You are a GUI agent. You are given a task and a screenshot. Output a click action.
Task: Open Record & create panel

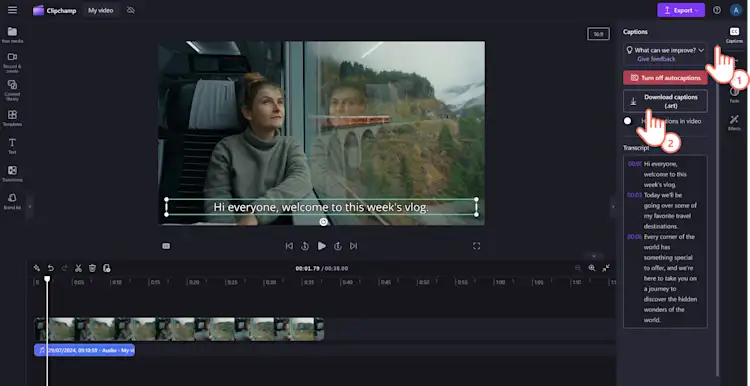(x=12, y=63)
